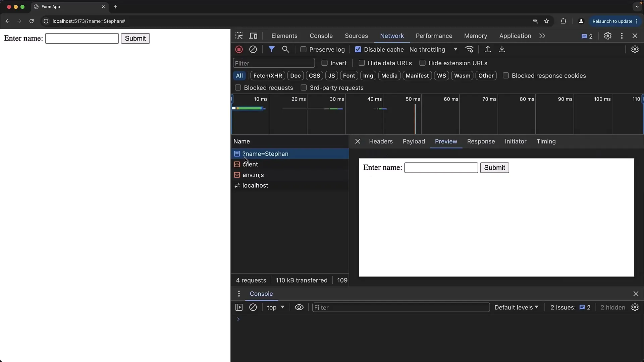
Task: Filter requests by WS type
Action: [x=441, y=76]
